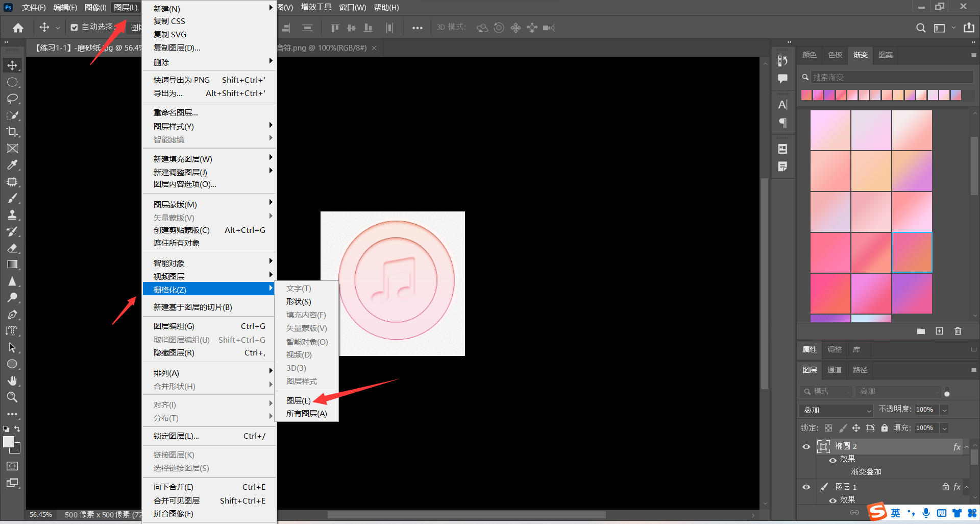The image size is (980, 524).
Task: Select the Clone Stamp tool
Action: 12,215
